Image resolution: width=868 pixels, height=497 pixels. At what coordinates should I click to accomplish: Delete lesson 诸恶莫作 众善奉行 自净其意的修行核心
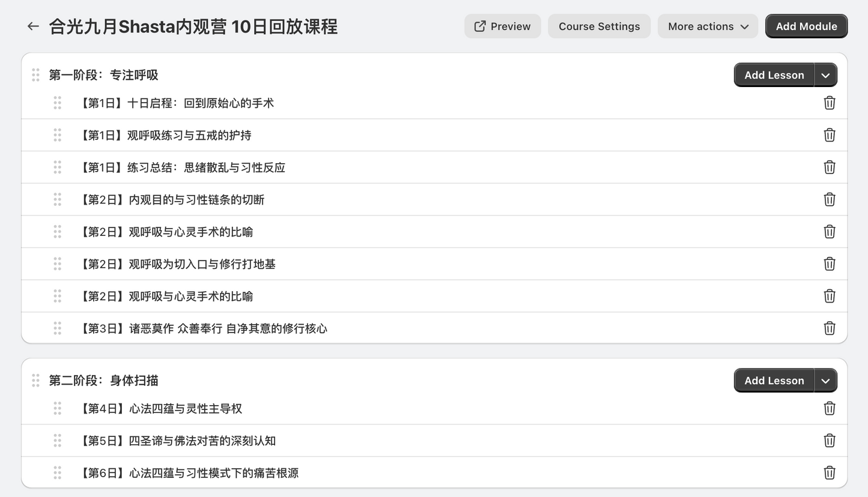click(x=830, y=328)
